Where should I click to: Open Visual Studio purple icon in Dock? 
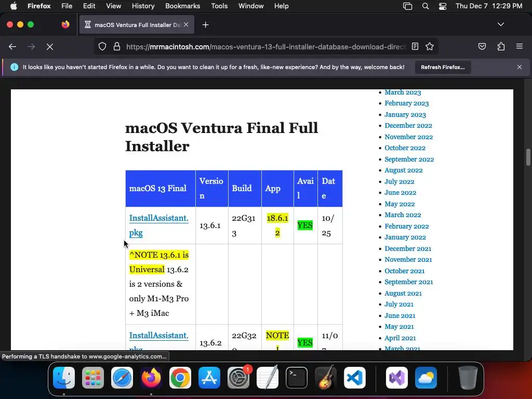[397, 378]
